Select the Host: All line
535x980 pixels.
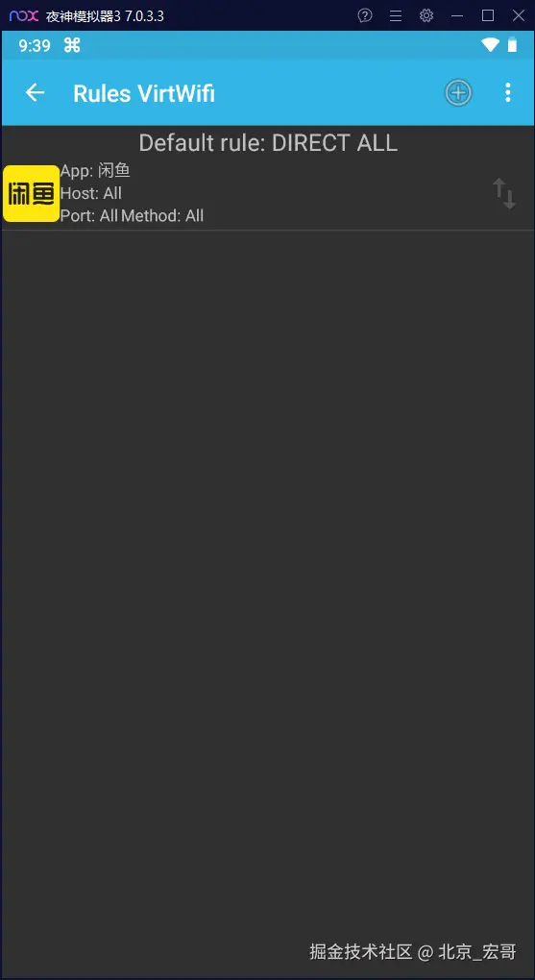(x=91, y=193)
